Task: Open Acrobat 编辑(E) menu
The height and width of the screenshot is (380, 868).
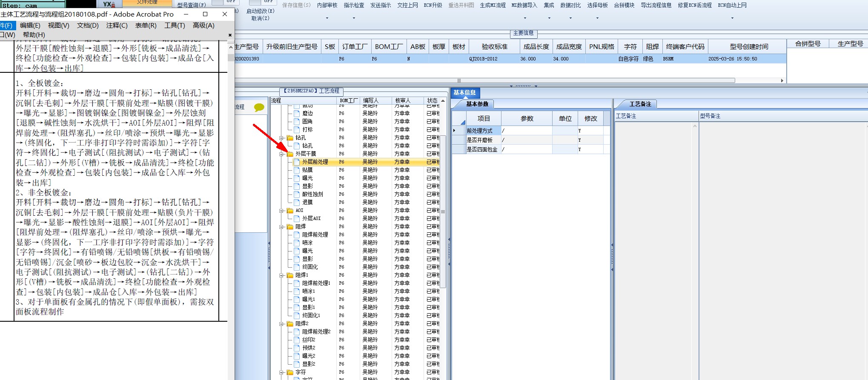Action: (30, 26)
